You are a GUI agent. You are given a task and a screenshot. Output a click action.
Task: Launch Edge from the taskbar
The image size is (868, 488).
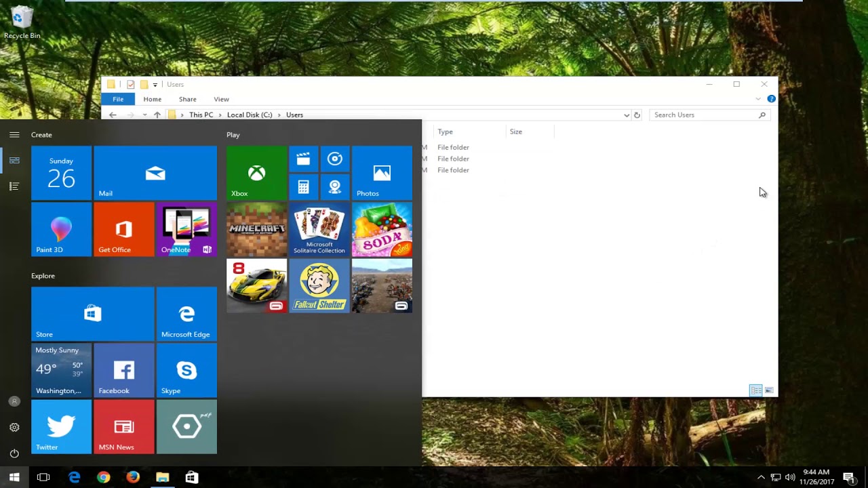[x=75, y=477]
